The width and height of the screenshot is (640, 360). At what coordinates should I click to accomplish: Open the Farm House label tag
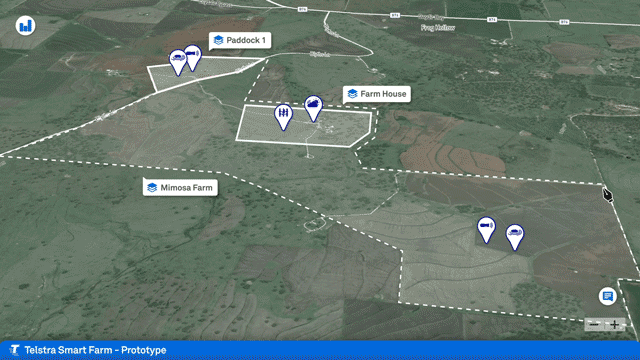(377, 94)
